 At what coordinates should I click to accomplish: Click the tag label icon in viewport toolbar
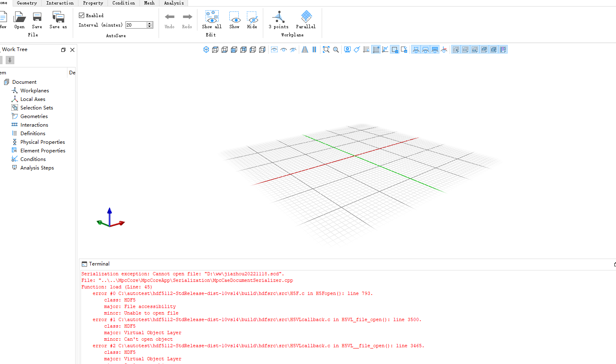[357, 49]
